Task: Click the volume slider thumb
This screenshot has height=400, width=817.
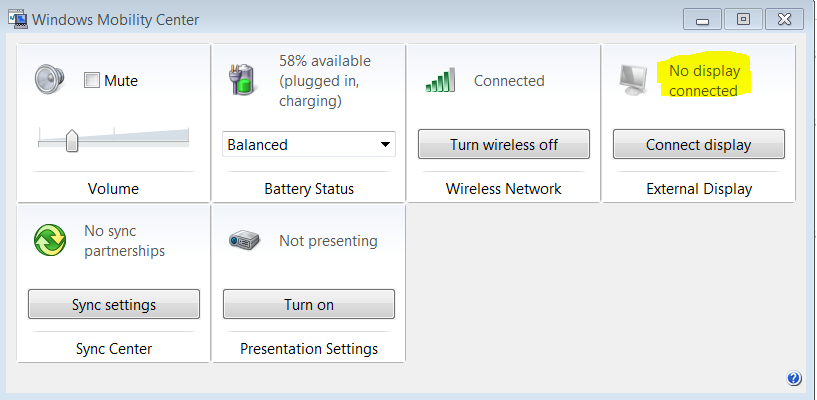Action: coord(72,141)
